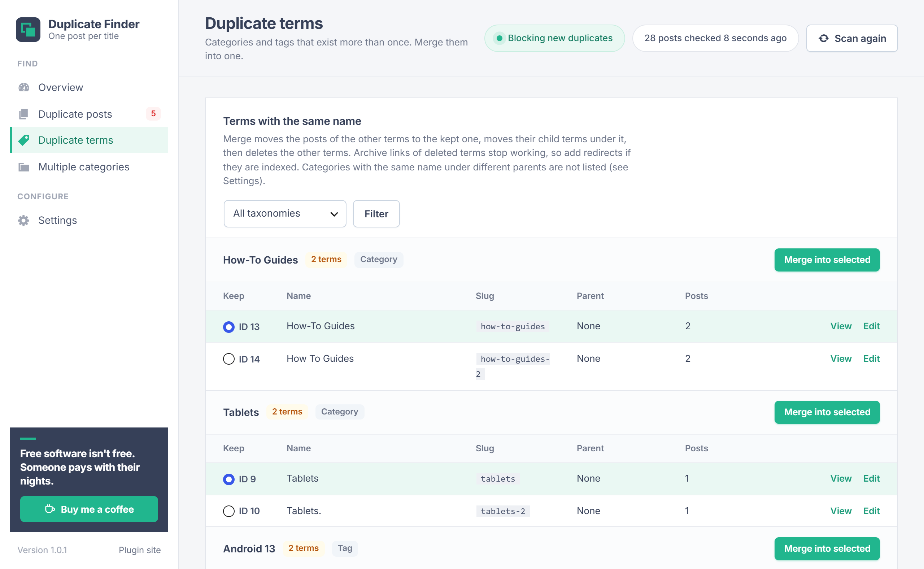Screen dimensions: 924x569
Task: Click the Version 1.0.1 text
Action: coord(42,550)
